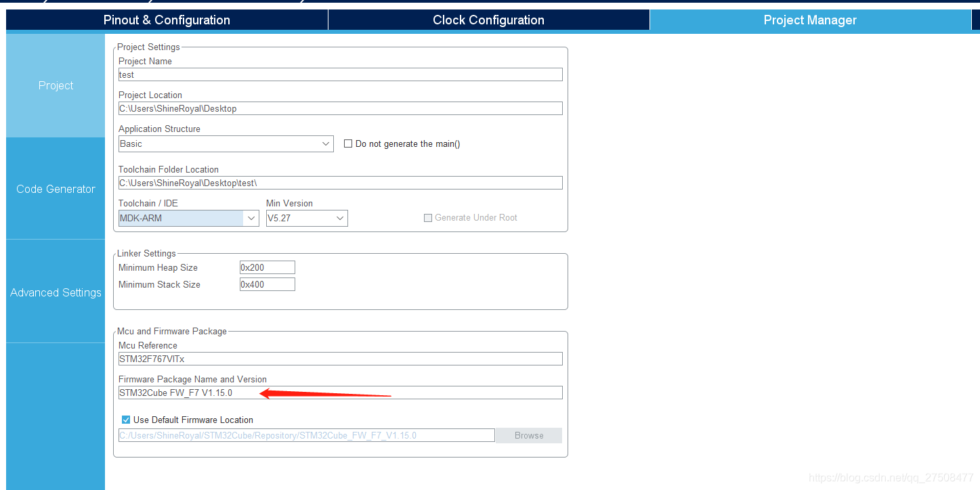Click the Project Settings group label
This screenshot has height=490, width=980.
[x=148, y=47]
